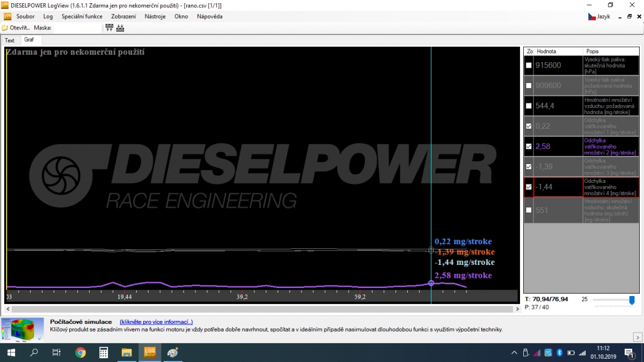This screenshot has height=362, width=644.
Task: Click the '0,22 mg/stroke' graph label
Action: pyautogui.click(x=463, y=241)
